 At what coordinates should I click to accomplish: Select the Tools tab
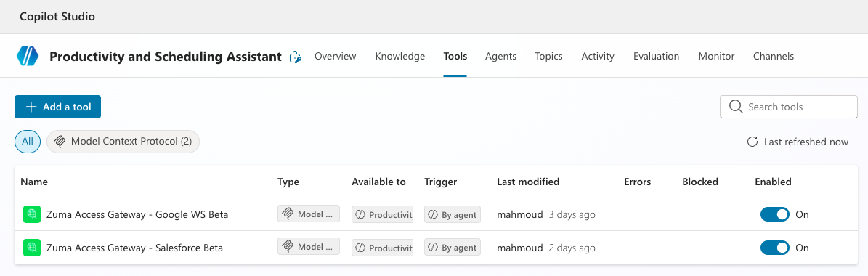pos(455,56)
